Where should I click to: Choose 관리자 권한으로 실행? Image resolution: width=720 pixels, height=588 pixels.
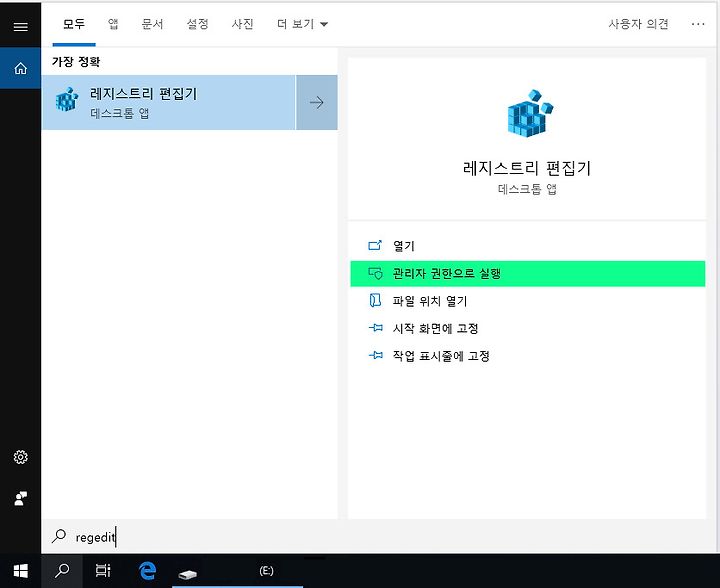tap(528, 274)
